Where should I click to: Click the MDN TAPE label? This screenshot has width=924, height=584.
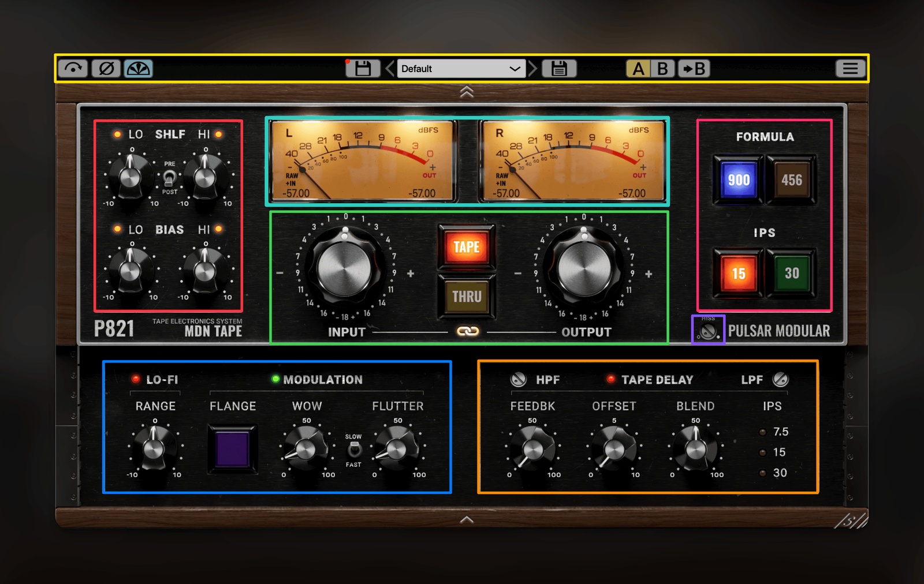click(x=213, y=331)
